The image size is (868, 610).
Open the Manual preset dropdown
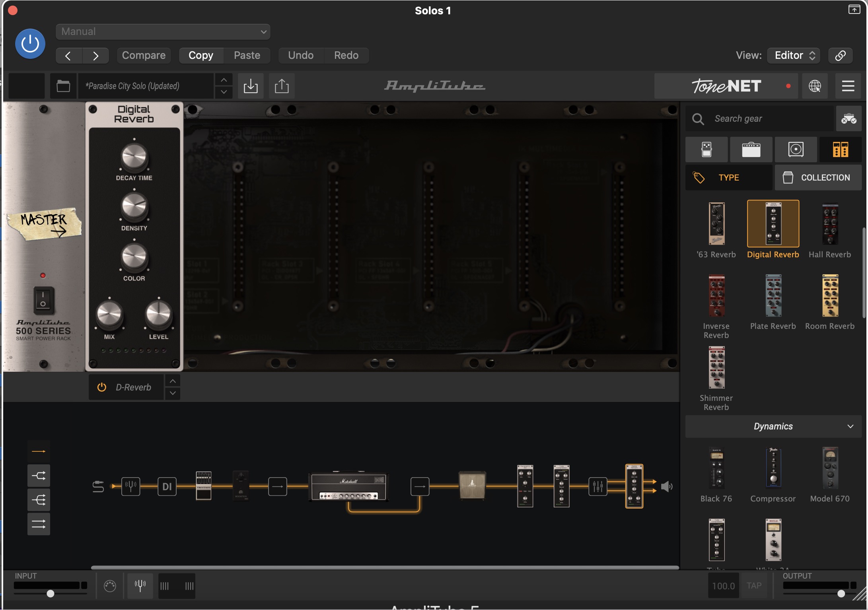[x=163, y=32]
